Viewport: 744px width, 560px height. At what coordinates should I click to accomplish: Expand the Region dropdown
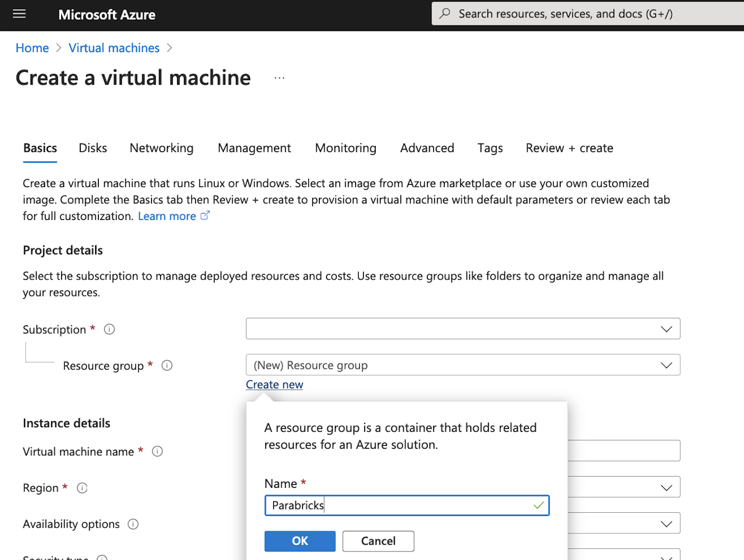point(666,487)
